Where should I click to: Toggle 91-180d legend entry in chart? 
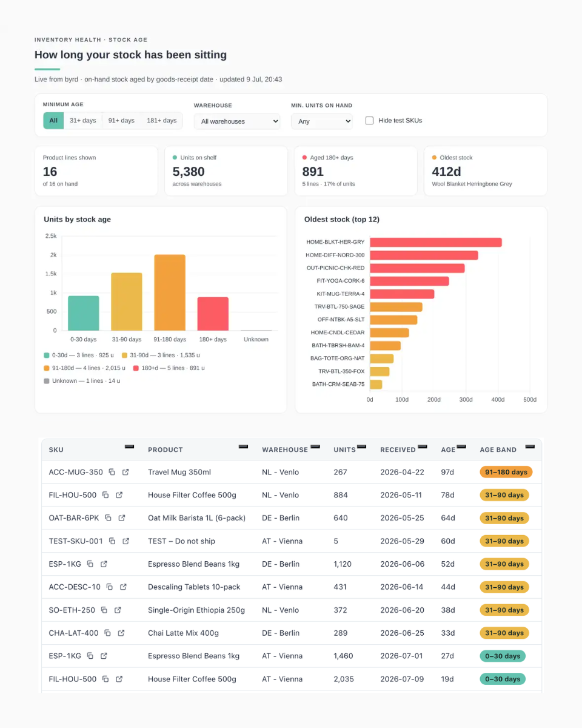click(85, 368)
